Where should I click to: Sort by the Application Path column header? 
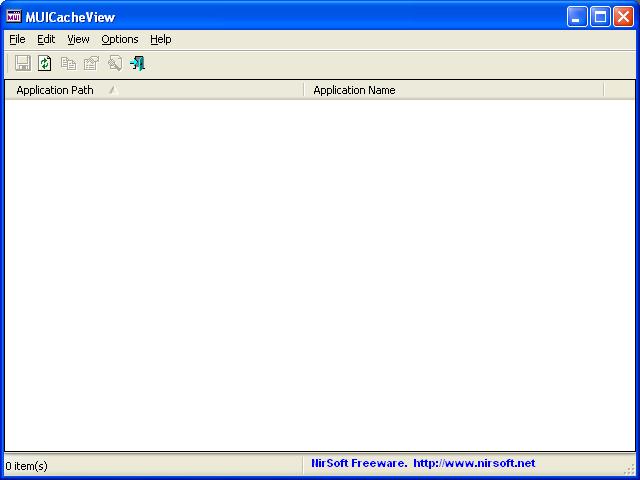pos(154,90)
